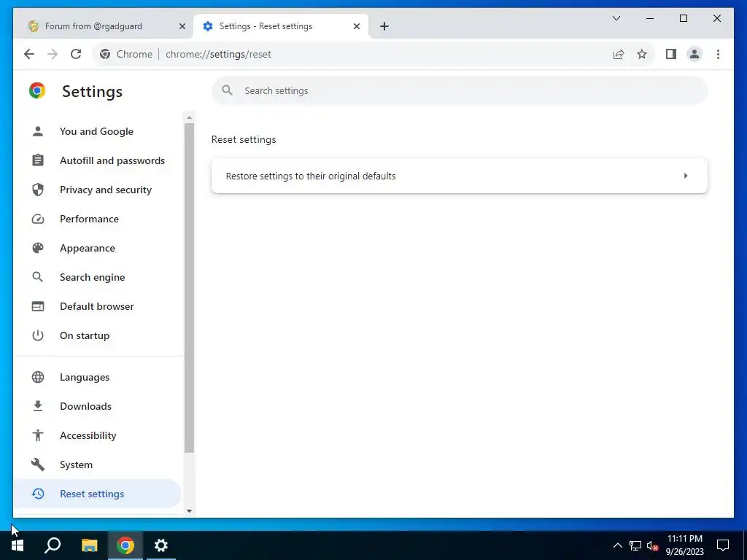Click Restore settings to their original defaults
This screenshot has width=747, height=560.
click(460, 176)
